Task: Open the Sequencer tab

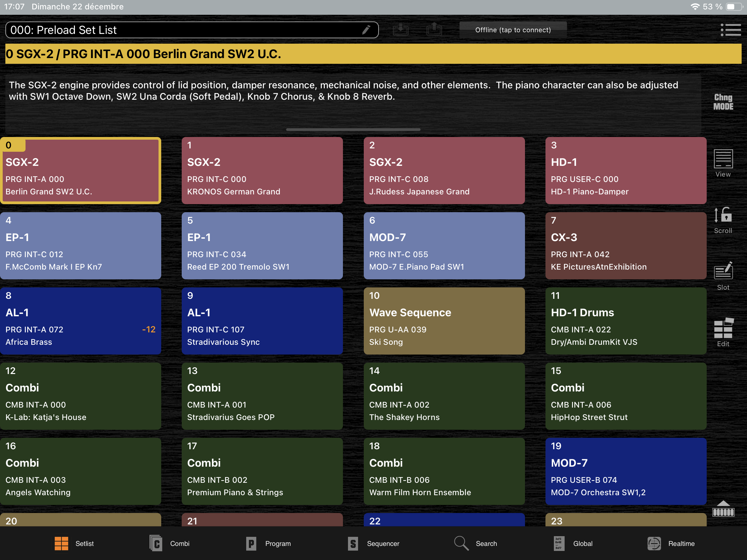Action: coord(373,544)
